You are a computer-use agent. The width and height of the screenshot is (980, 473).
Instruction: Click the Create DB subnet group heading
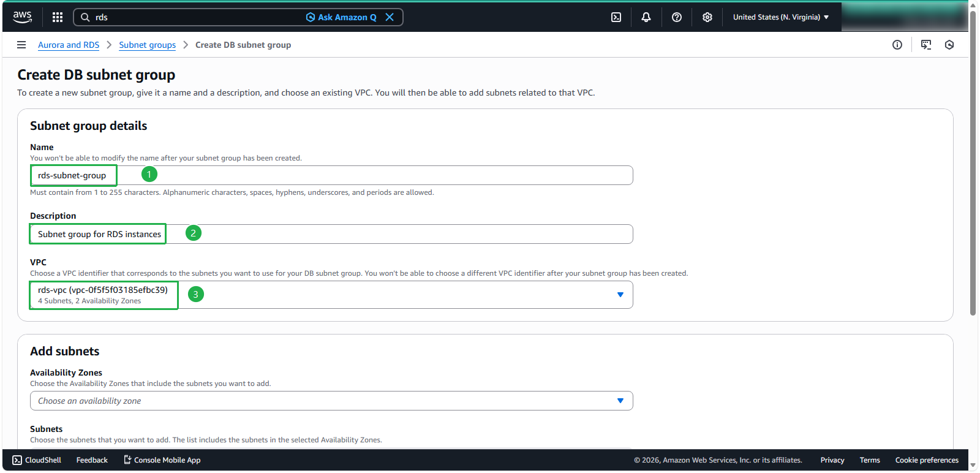[x=96, y=75]
